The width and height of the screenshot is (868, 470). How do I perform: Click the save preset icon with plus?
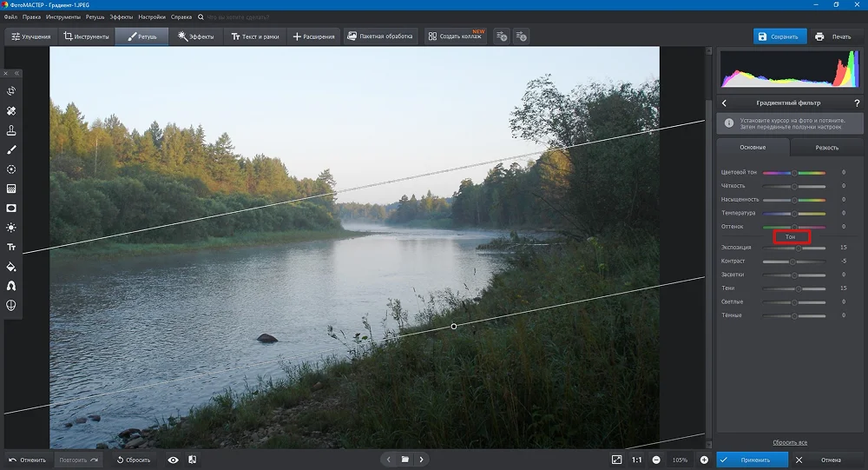click(x=502, y=36)
